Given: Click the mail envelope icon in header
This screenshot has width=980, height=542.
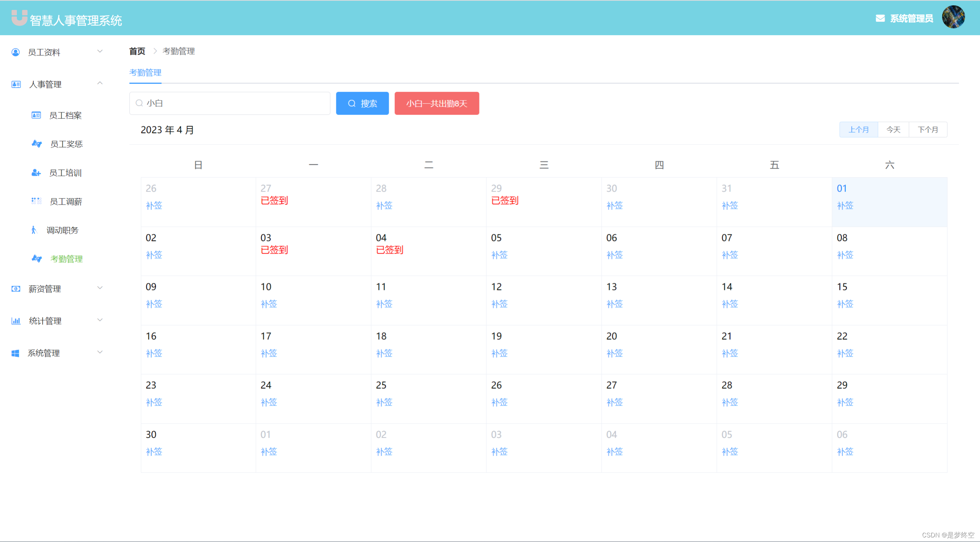Looking at the screenshot, I should [x=880, y=18].
